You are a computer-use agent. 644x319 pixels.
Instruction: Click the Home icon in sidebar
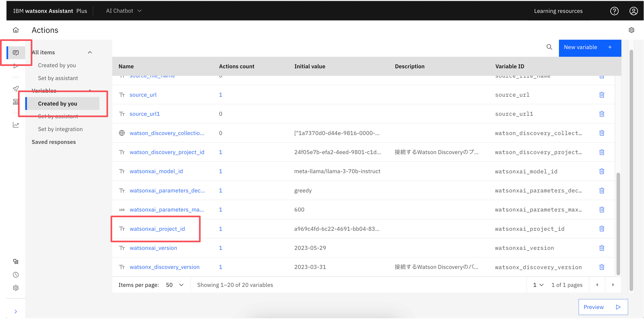click(x=16, y=30)
